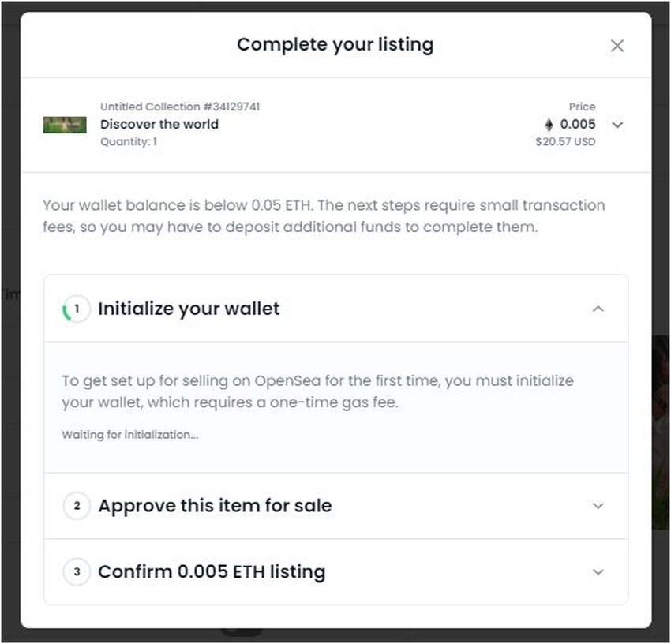
Task: Click the $20.57 USD value
Action: [x=565, y=142]
